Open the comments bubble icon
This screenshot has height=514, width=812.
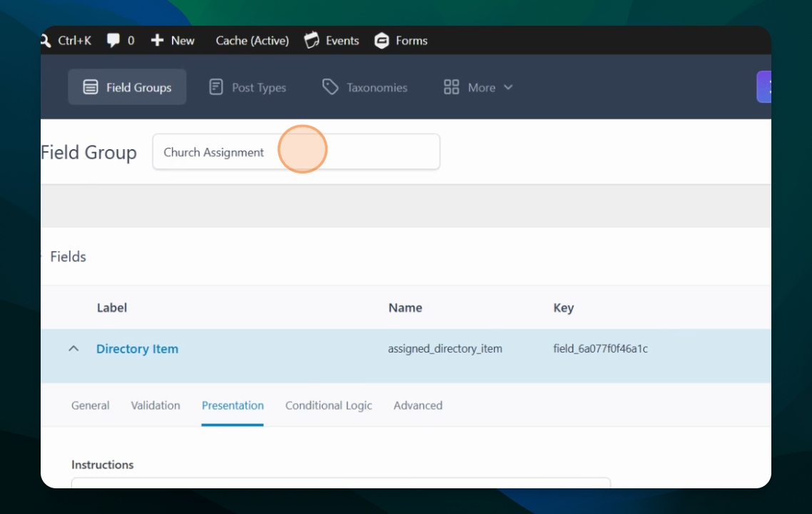(x=113, y=41)
